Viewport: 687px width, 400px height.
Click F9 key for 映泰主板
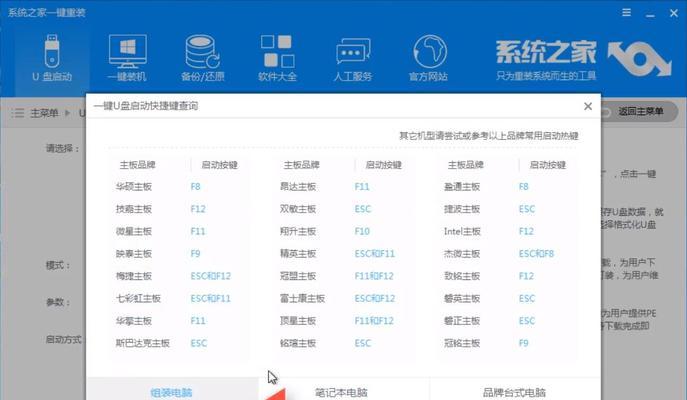coord(195,254)
